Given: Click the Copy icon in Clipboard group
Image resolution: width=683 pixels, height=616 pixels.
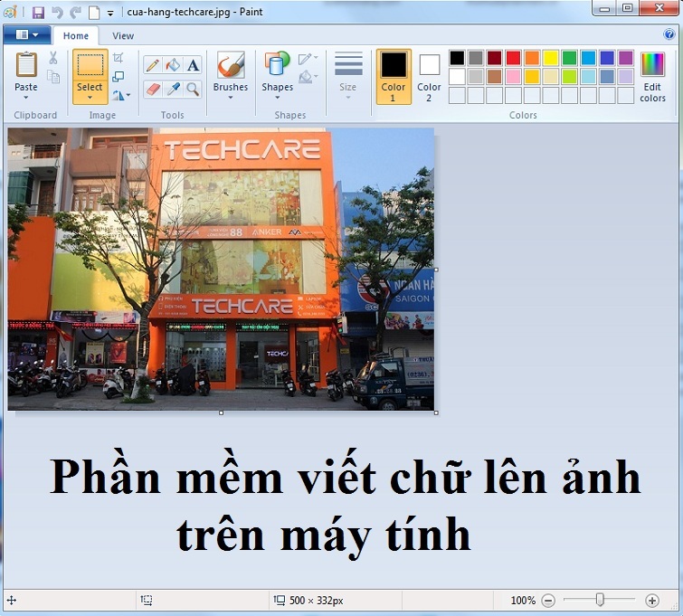Looking at the screenshot, I should coord(53,77).
